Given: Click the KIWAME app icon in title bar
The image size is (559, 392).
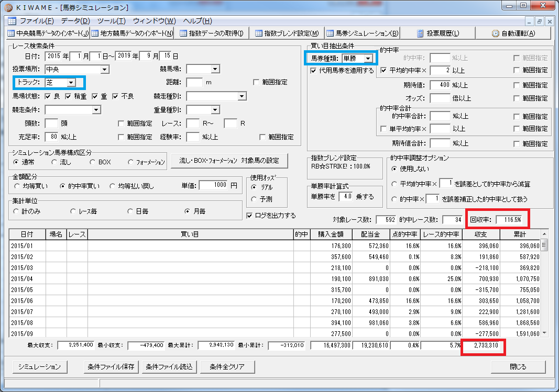Looking at the screenshot, I should (9, 7).
